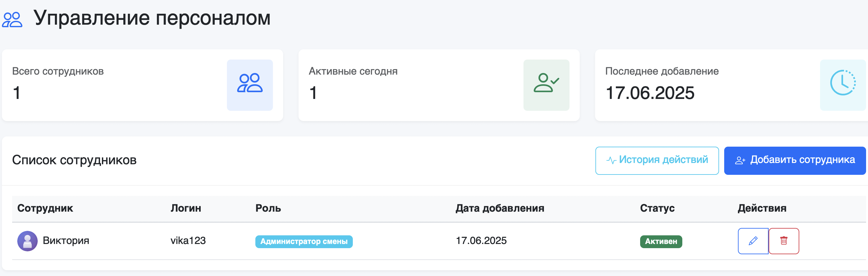868x276 pixels.
Task: Click the staff management header people icon
Action: pos(12,20)
